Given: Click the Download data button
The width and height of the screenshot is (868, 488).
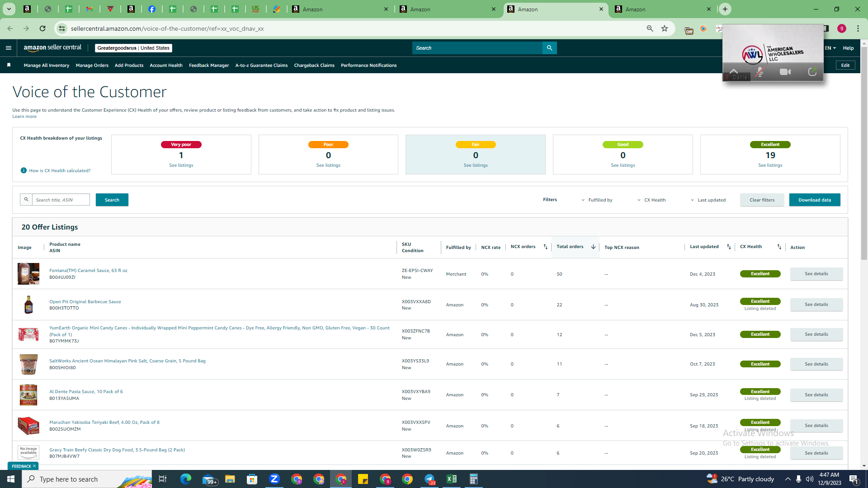Looking at the screenshot, I should (815, 200).
